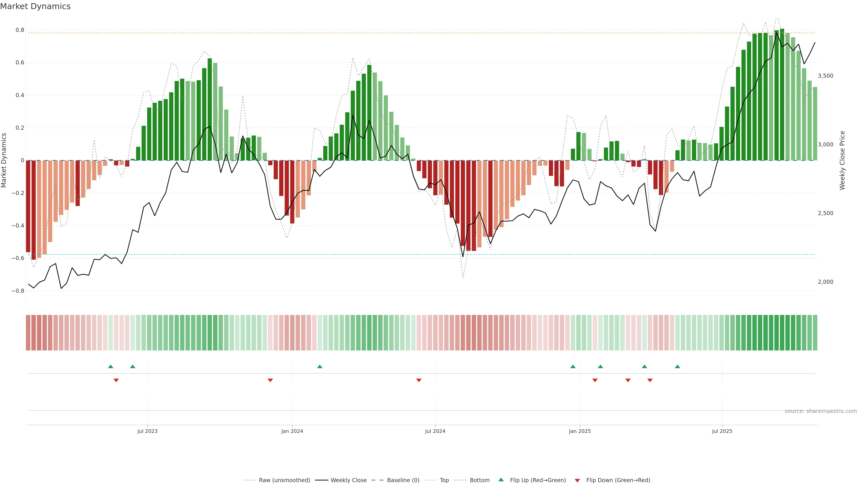This screenshot has width=868, height=488.
Task: Click the green flip-up marker after Jan 2024
Action: pyautogui.click(x=320, y=366)
